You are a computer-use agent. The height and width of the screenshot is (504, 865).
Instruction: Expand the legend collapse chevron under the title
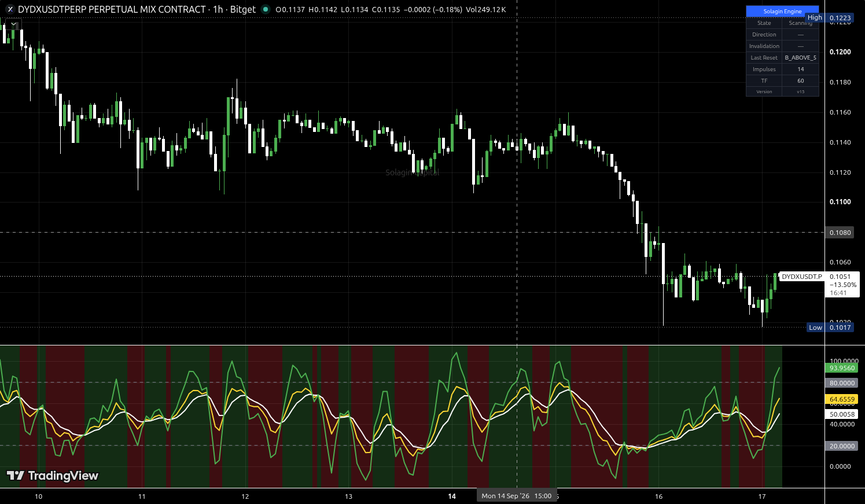[x=13, y=24]
